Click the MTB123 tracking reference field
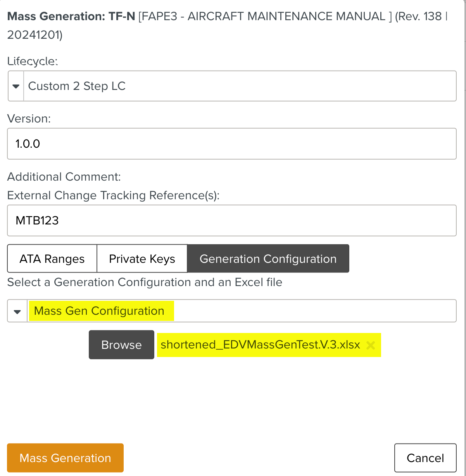466x476 pixels. click(x=231, y=221)
